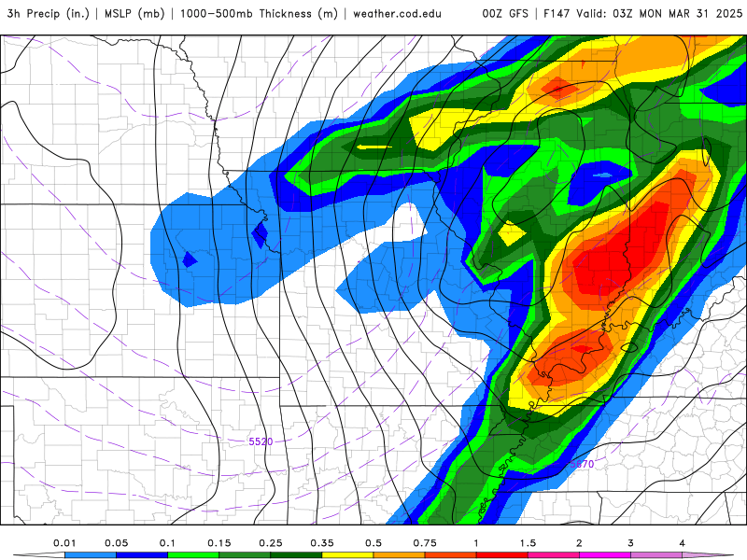
Task: Click the red legend swatch after 1
Action: click(x=502, y=555)
